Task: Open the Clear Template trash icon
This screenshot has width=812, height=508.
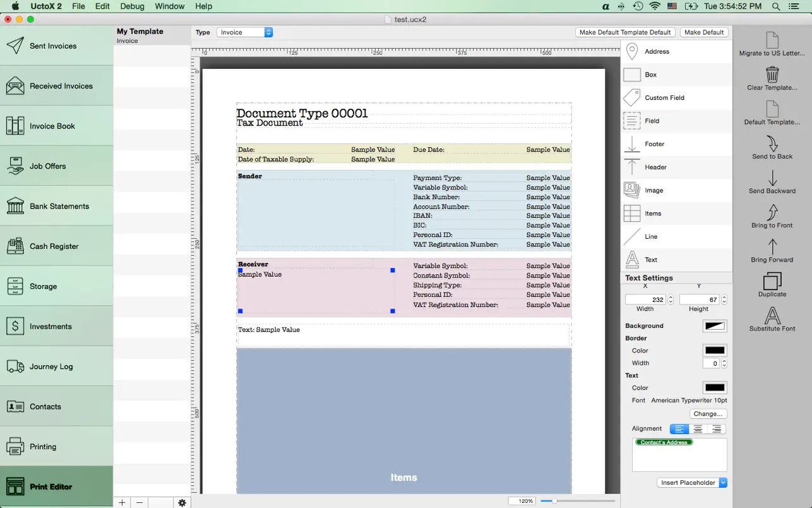Action: pyautogui.click(x=772, y=75)
